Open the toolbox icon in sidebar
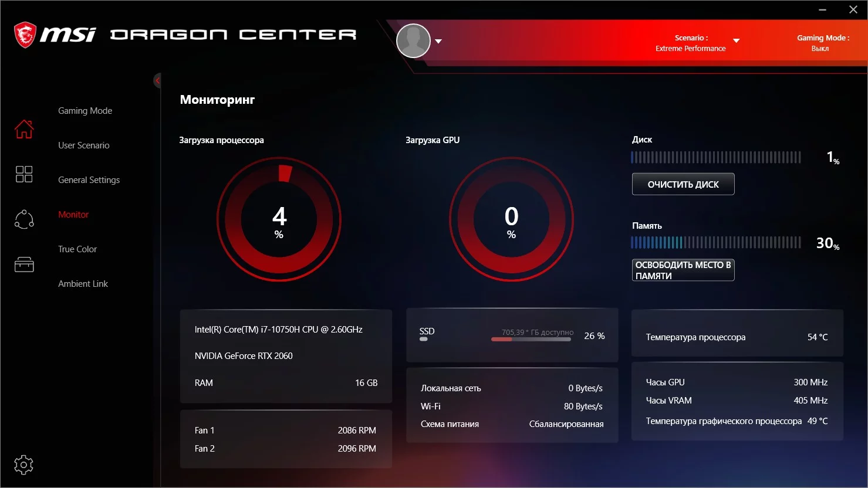Viewport: 868px width, 488px height. [24, 265]
